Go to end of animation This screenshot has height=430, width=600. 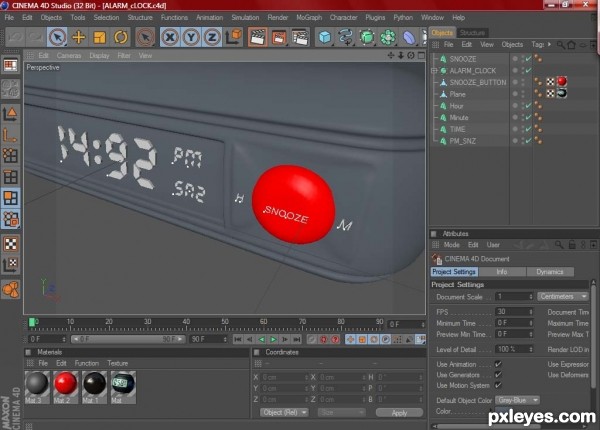pos(297,339)
